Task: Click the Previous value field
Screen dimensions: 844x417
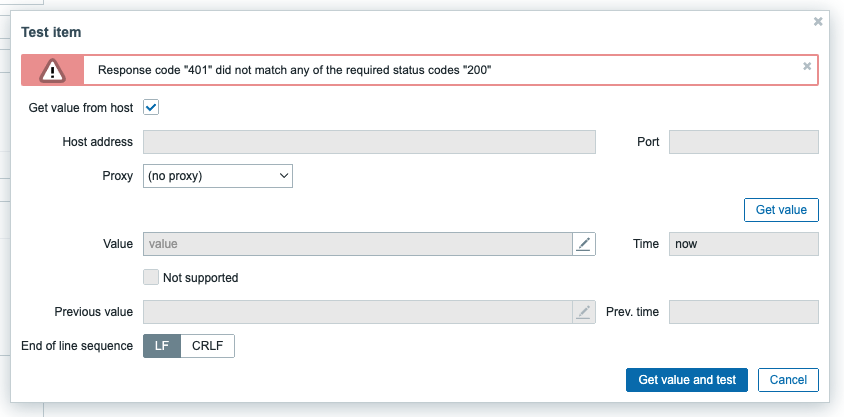Action: 357,312
